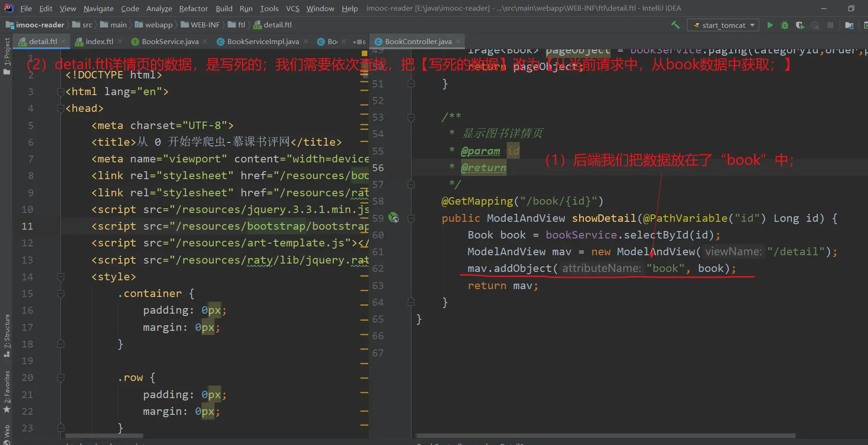Collapse showDetail method fold at line 59
This screenshot has height=445, width=868.
(x=411, y=218)
